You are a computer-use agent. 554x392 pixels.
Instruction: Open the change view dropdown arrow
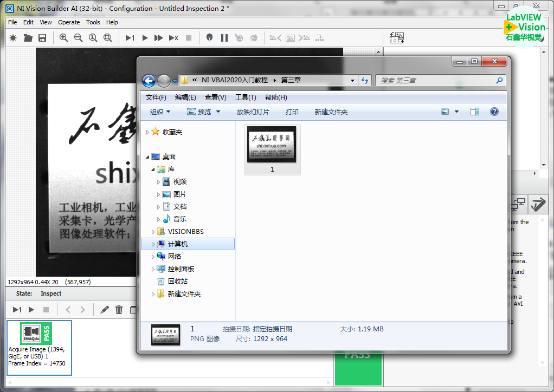click(x=456, y=112)
